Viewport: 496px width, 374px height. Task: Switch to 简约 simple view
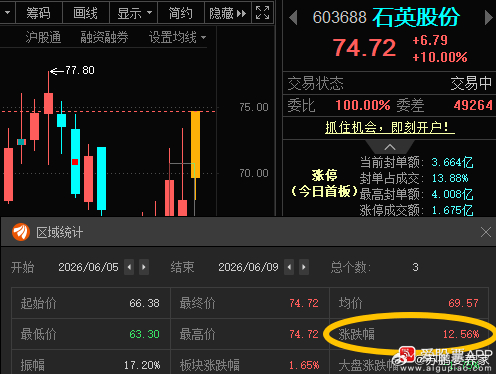pyautogui.click(x=180, y=13)
